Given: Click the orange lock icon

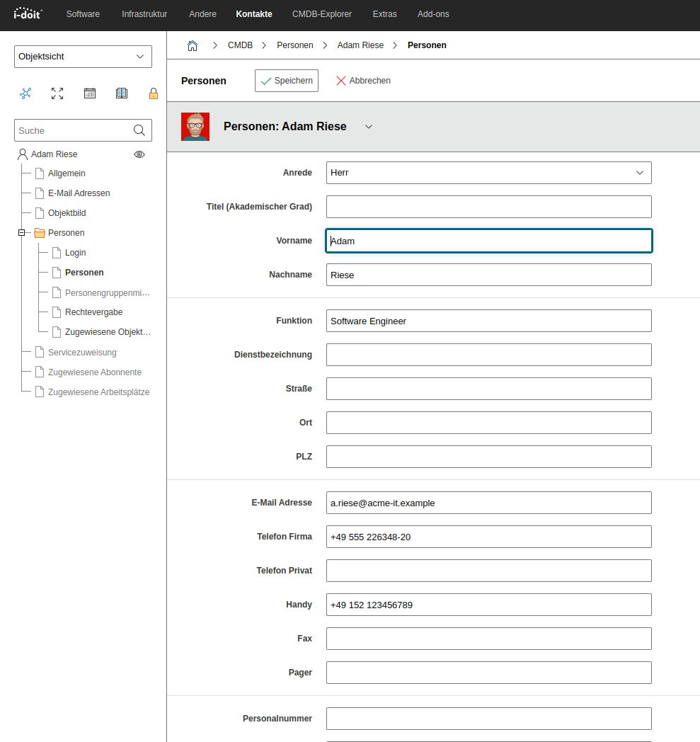Looking at the screenshot, I should [153, 93].
